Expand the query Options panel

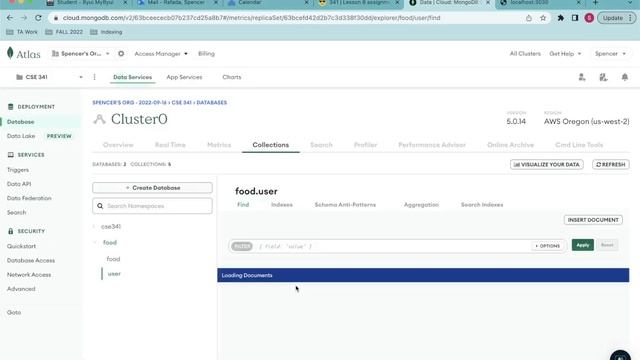click(547, 246)
